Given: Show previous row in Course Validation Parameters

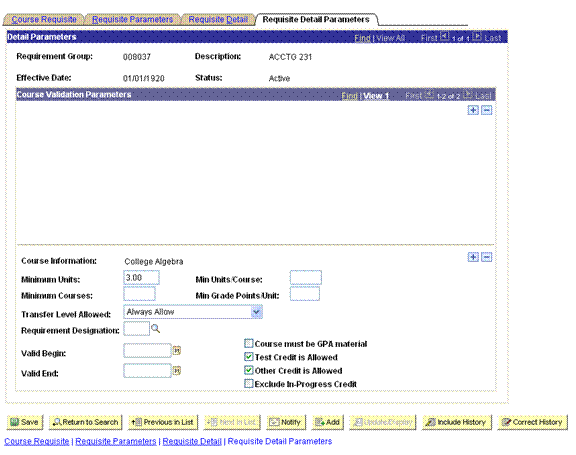Looking at the screenshot, I should click(x=429, y=94).
